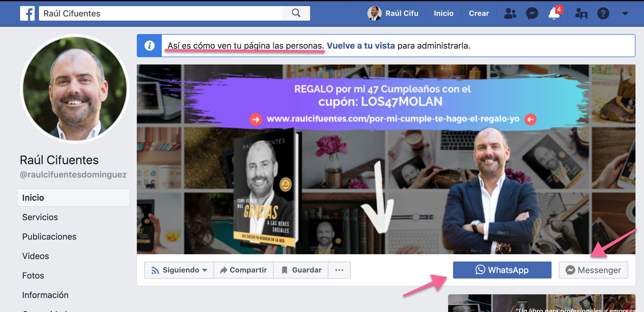Open Videos in the sidebar
Screen dimensions: 644x312
[x=36, y=256]
